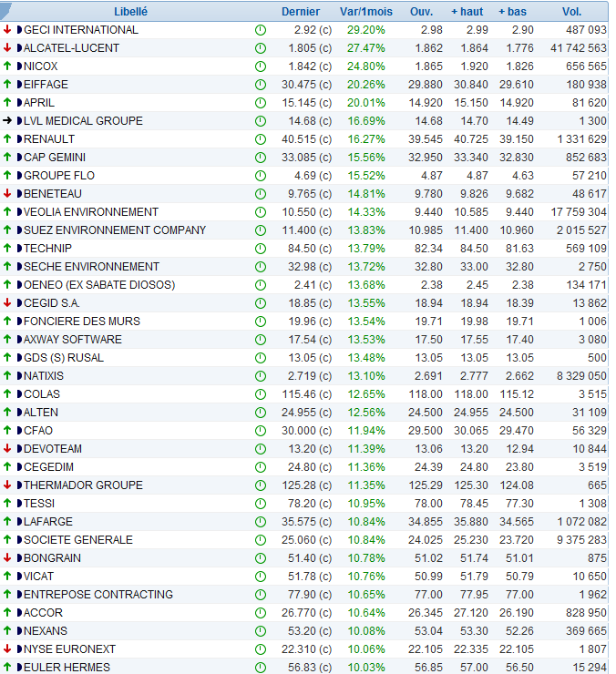Open the SUEZ ENVIRONNEMENT COMPANY stock link
Image resolution: width=616 pixels, height=674 pixels.
click(x=115, y=230)
